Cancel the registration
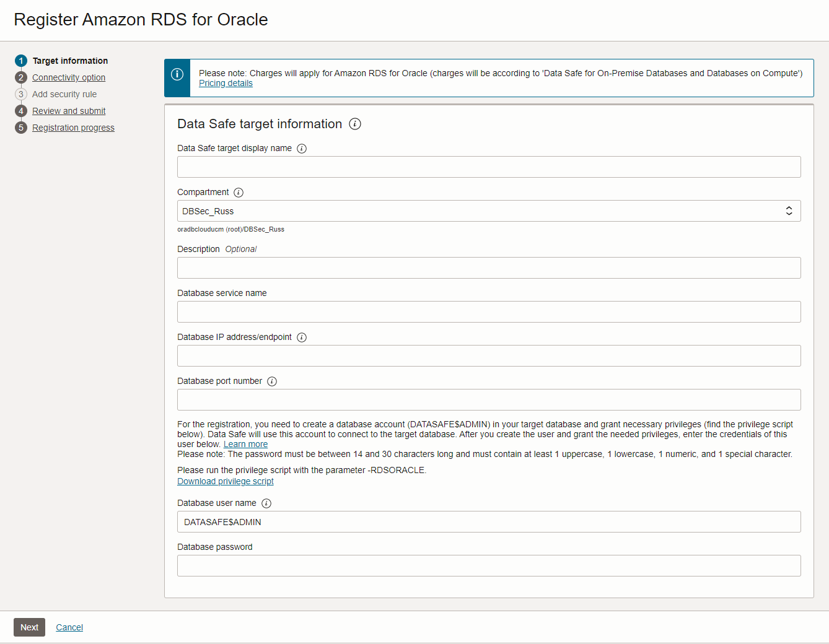Viewport: 829px width, 644px height. coord(69,627)
